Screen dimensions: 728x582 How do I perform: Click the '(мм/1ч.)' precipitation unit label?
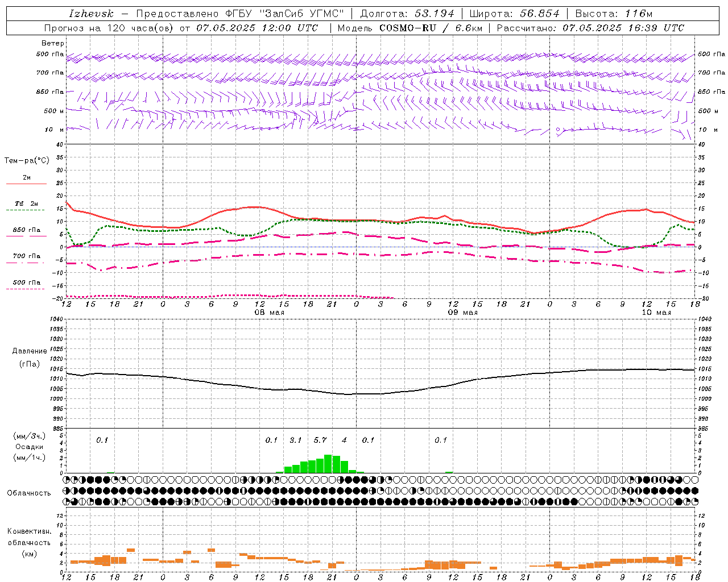(x=30, y=458)
